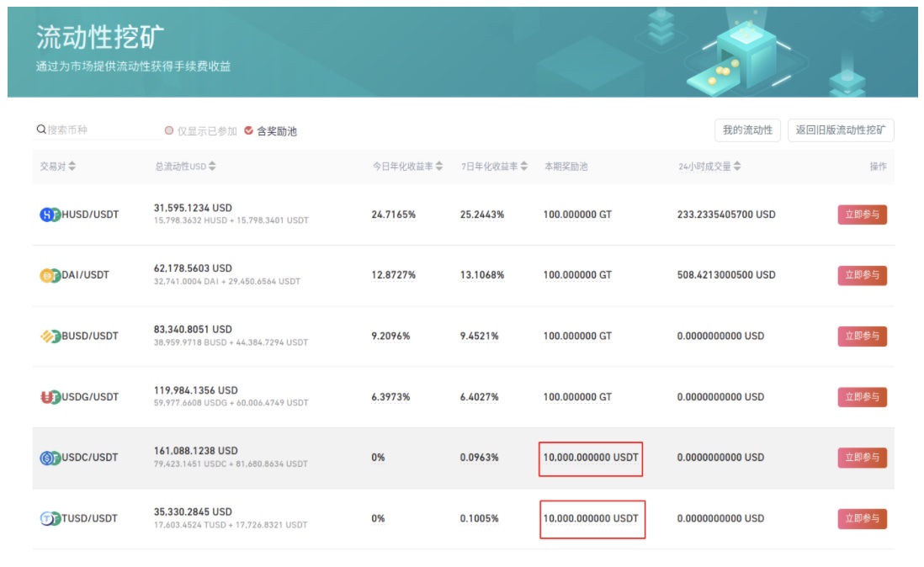The height and width of the screenshot is (567, 924).
Task: Click the HUSD/USDT pair coin icon
Action: point(50,215)
